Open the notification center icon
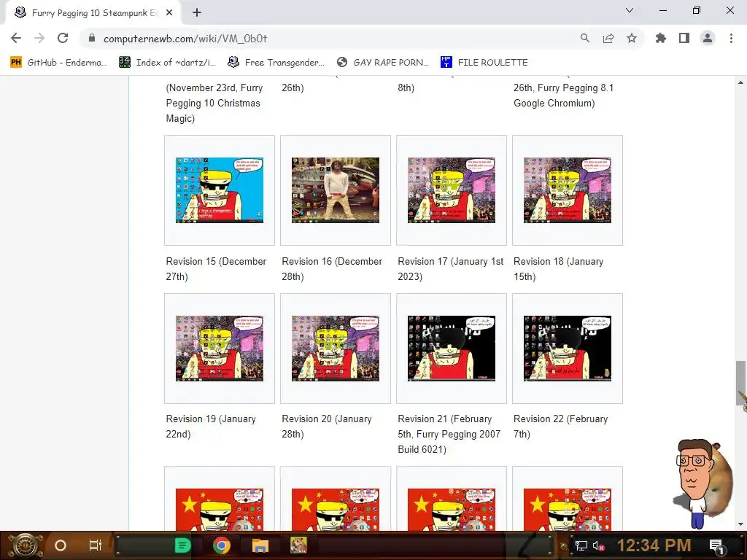The width and height of the screenshot is (747, 560). point(716,545)
